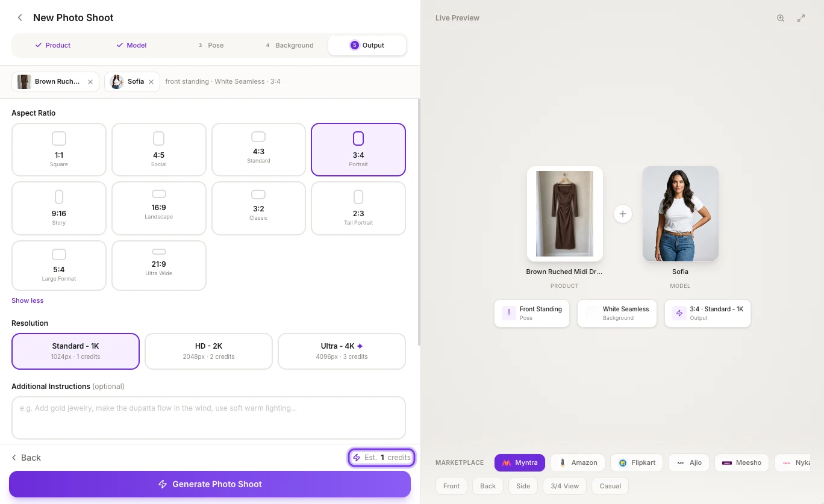Open the Pose step tab
This screenshot has width=824, height=504.
pos(211,45)
